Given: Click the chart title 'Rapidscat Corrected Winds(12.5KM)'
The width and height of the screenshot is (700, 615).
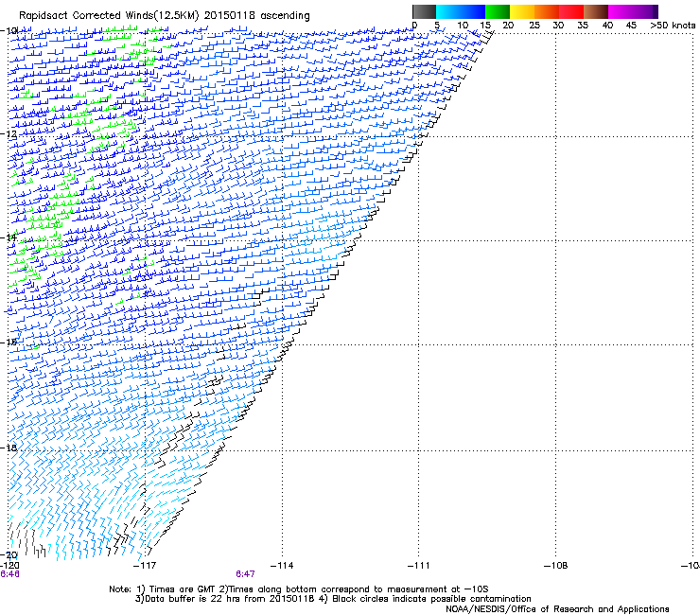Looking at the screenshot, I should click(x=110, y=16).
